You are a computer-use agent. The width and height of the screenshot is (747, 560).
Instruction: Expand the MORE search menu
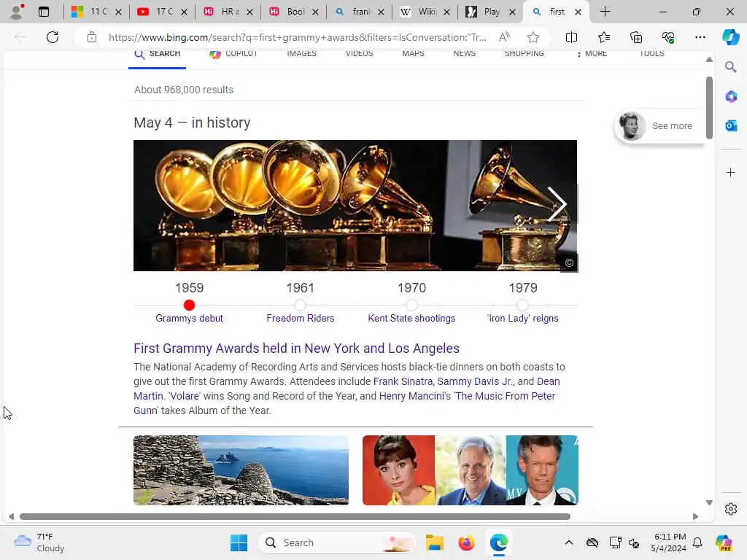pyautogui.click(x=592, y=54)
